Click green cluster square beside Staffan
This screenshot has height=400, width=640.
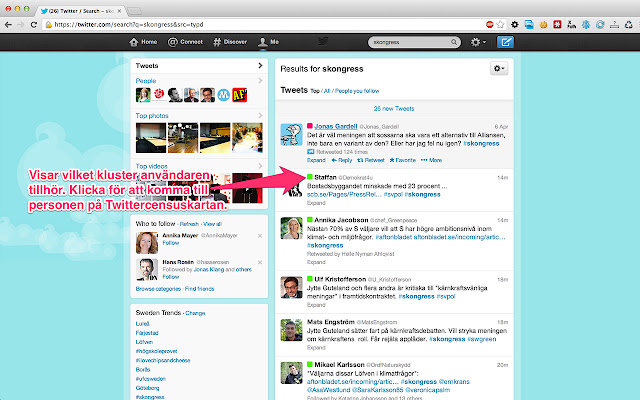pos(310,177)
